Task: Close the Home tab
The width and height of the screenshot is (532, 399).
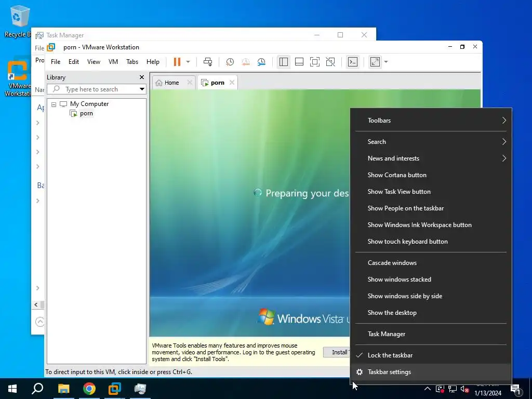Action: pos(190,83)
